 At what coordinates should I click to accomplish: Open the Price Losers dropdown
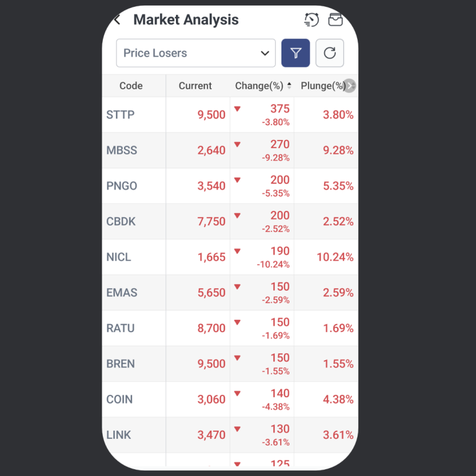coord(196,53)
